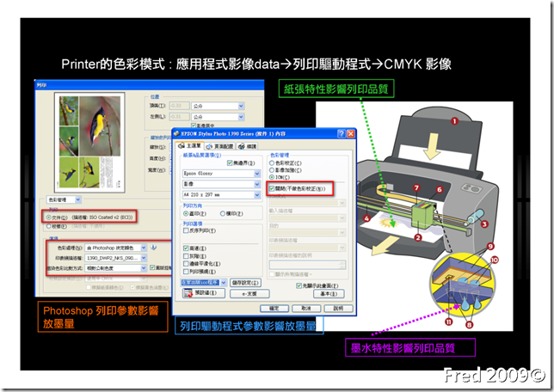Image resolution: width=554 pixels, height=392 pixels.
Task: Click the info icon beside Photoshop color handling dropdown
Action: pyautogui.click(x=153, y=248)
